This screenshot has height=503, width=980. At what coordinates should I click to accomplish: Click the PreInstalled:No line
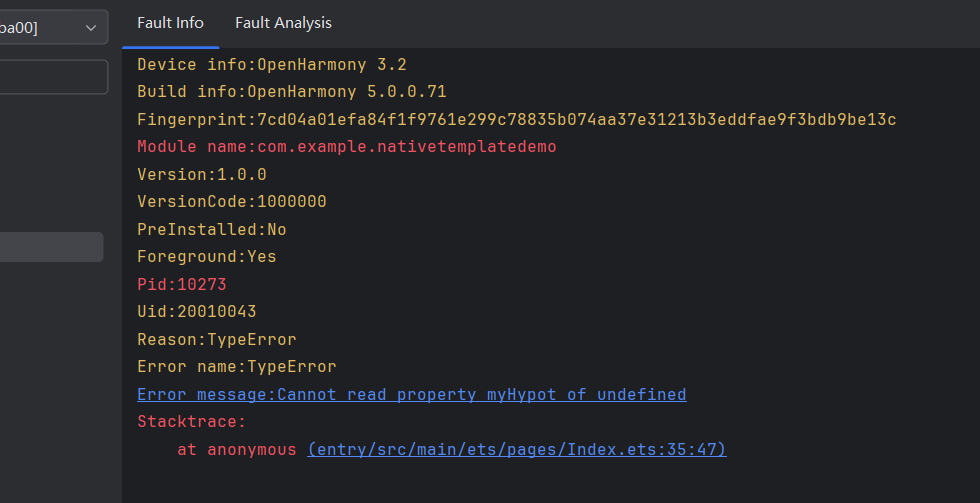tap(211, 230)
